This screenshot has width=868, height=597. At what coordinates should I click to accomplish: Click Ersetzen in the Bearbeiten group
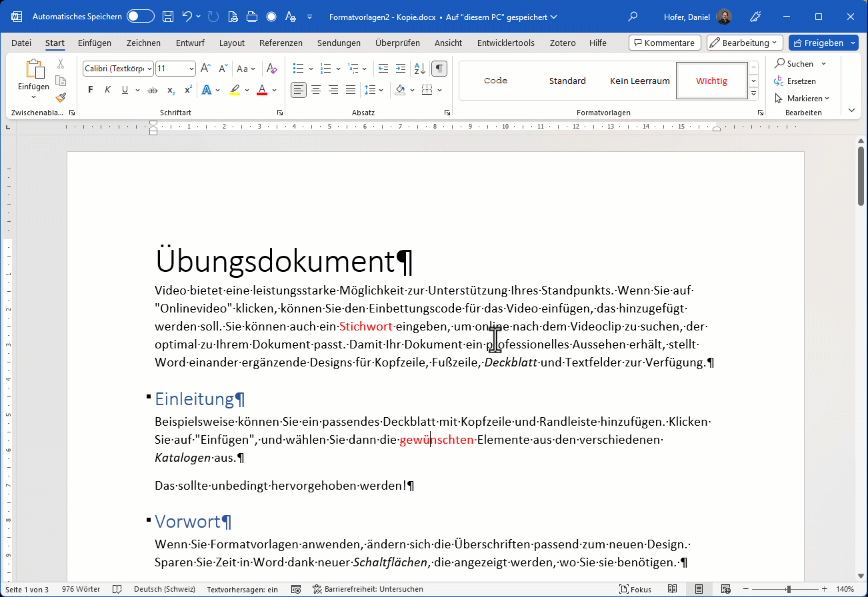(x=801, y=81)
